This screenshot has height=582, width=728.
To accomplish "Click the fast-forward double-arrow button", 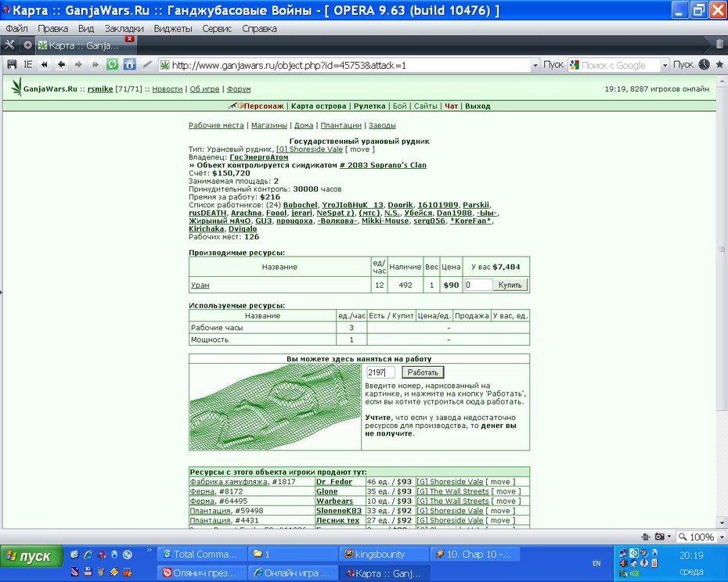I will [95, 65].
